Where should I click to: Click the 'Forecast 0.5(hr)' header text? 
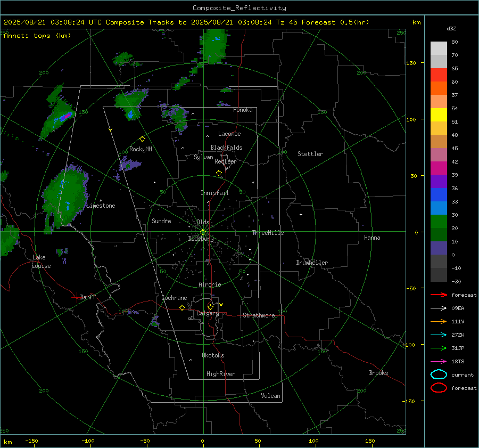(335, 22)
